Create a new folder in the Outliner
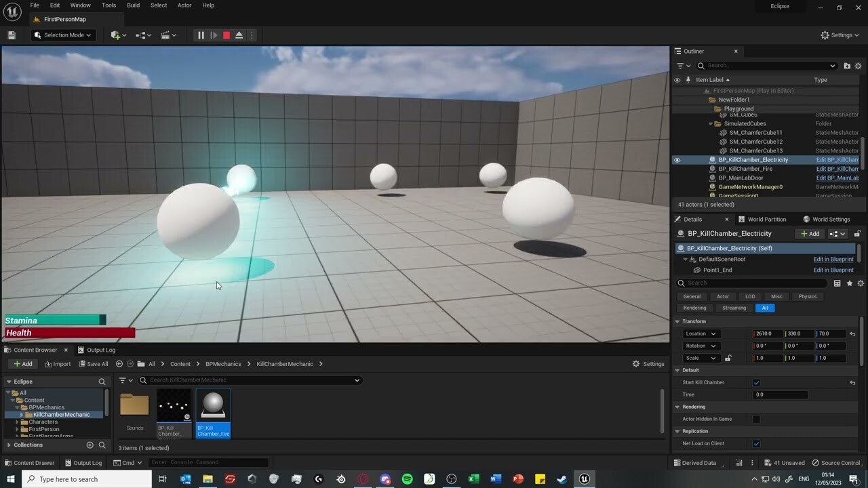Screen dimensions: 868x488 [x=847, y=66]
